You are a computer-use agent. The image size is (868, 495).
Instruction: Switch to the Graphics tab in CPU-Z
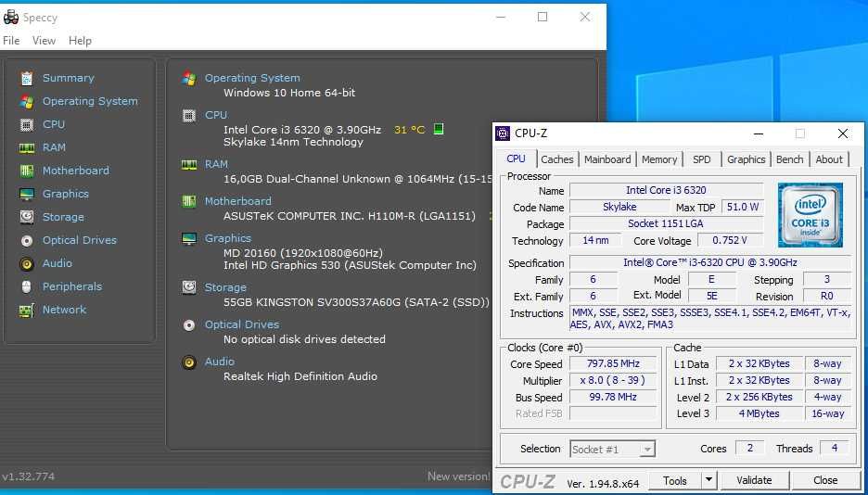click(x=746, y=159)
